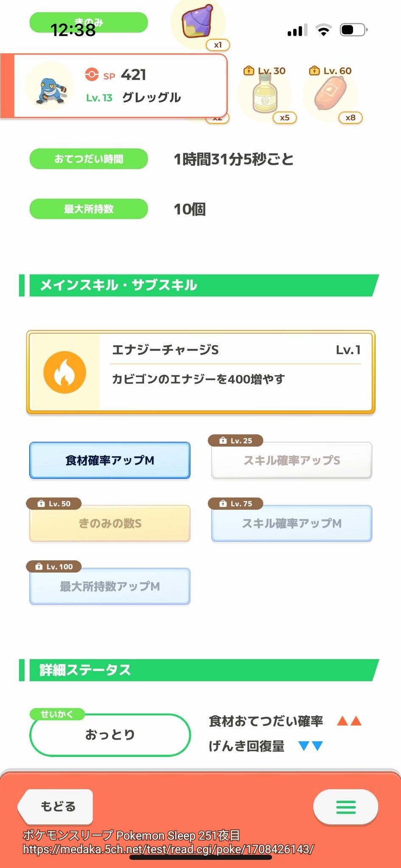This screenshot has width=401, height=868.
Task: Tap the locked スキル確率アップS sub skill
Action: point(292,460)
